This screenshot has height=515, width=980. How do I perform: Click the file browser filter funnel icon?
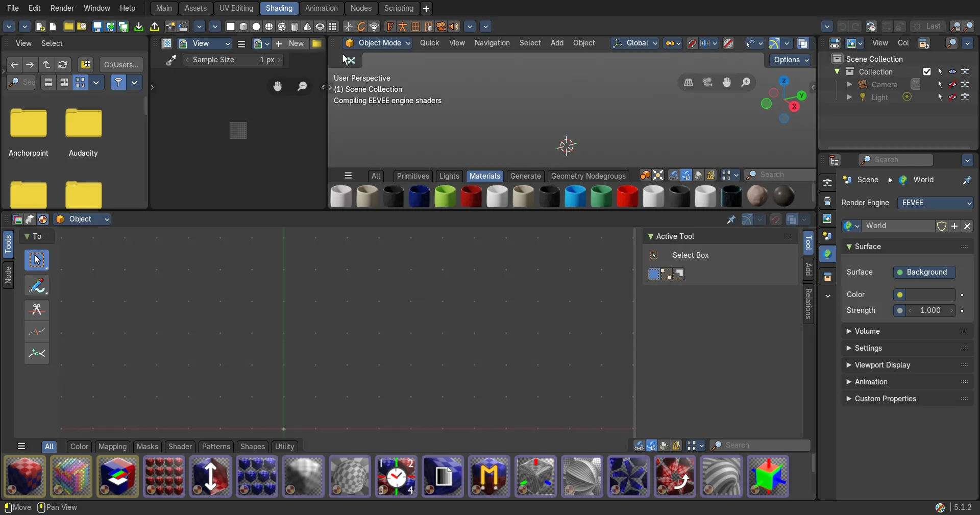click(118, 82)
